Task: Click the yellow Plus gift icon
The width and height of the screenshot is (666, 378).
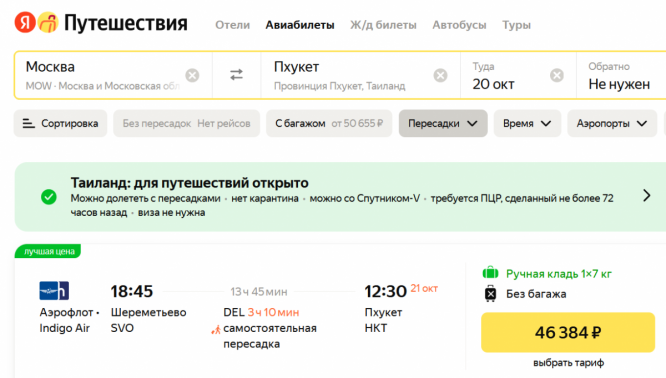Action: (48, 23)
